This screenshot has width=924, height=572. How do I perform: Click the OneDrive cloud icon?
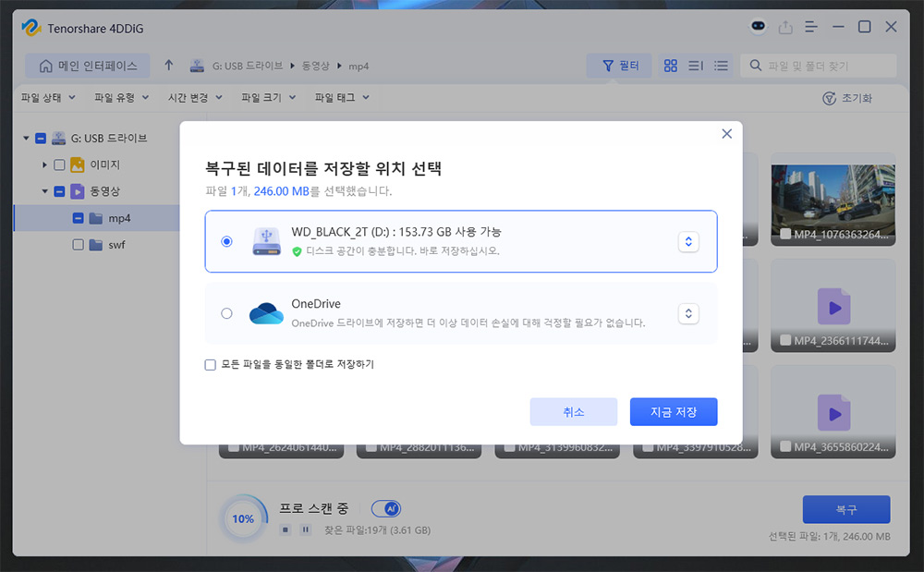[266, 313]
